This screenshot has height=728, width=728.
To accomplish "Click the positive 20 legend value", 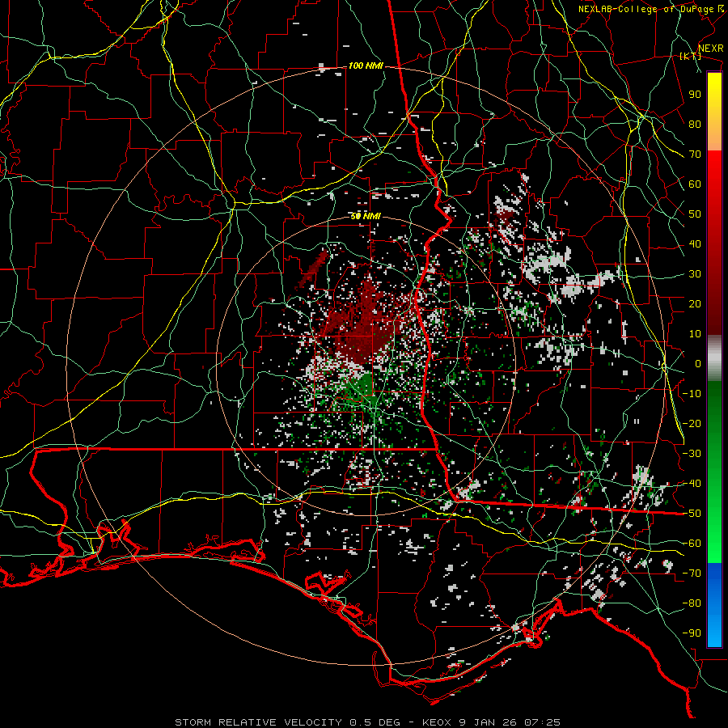I will coord(695,304).
